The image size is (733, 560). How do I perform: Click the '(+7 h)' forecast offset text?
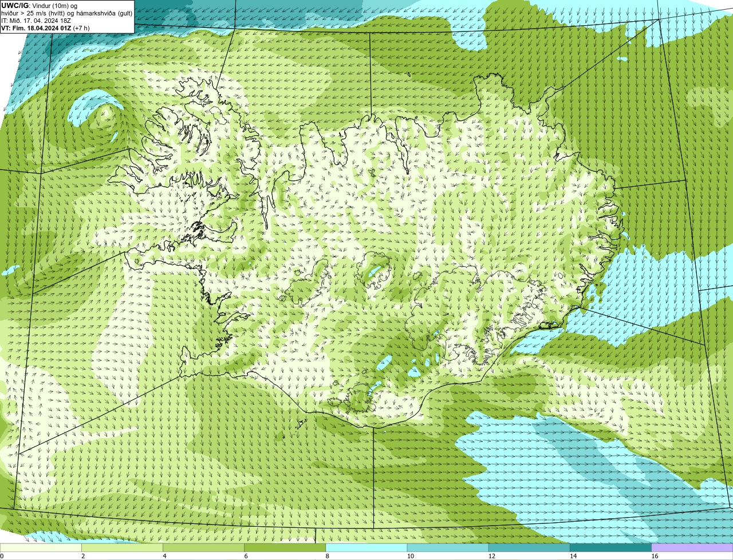click(x=81, y=28)
